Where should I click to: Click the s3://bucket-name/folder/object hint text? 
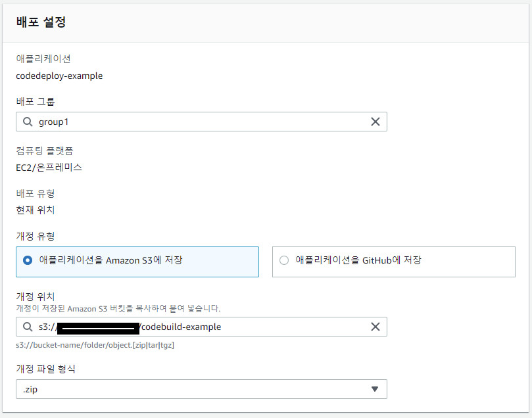[x=95, y=345]
